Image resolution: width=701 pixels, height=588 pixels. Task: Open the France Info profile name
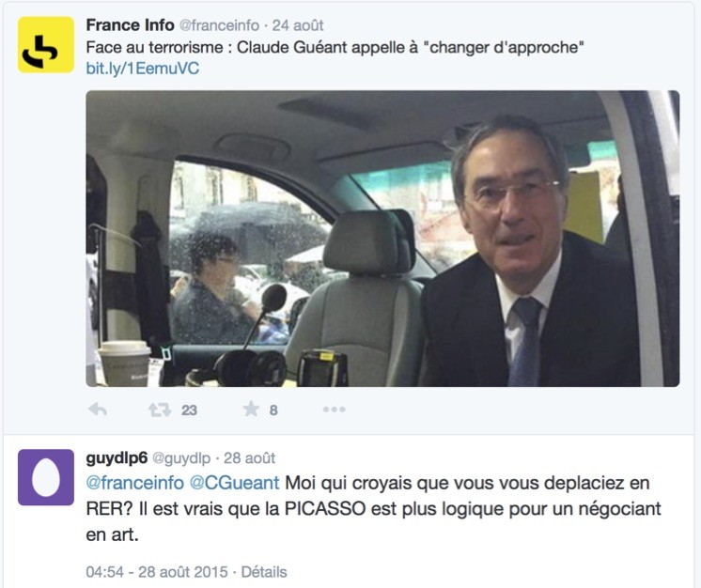pyautogui.click(x=130, y=25)
